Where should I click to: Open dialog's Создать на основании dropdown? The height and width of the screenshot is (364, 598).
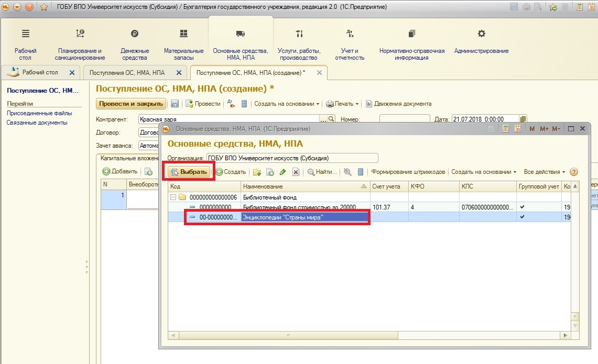[484, 172]
